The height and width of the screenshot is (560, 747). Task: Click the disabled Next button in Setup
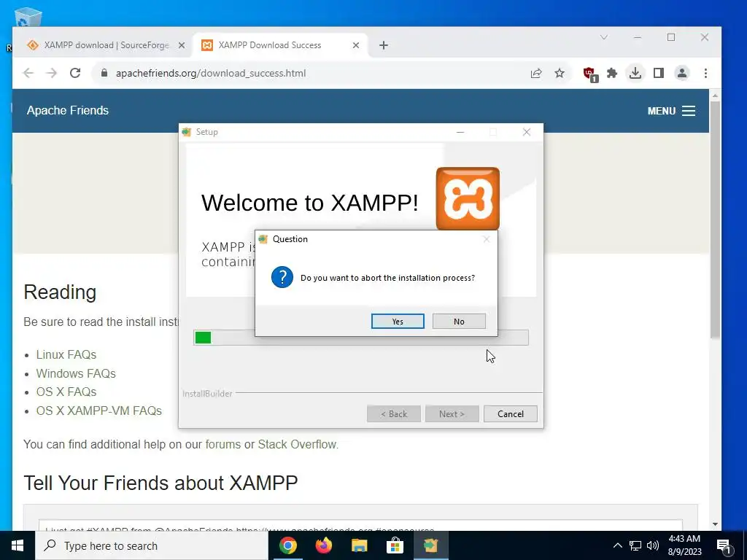[452, 414]
